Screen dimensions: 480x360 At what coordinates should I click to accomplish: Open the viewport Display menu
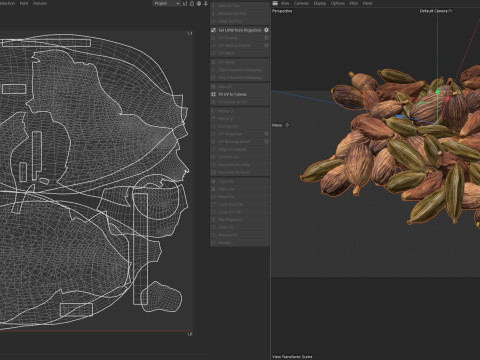click(320, 3)
